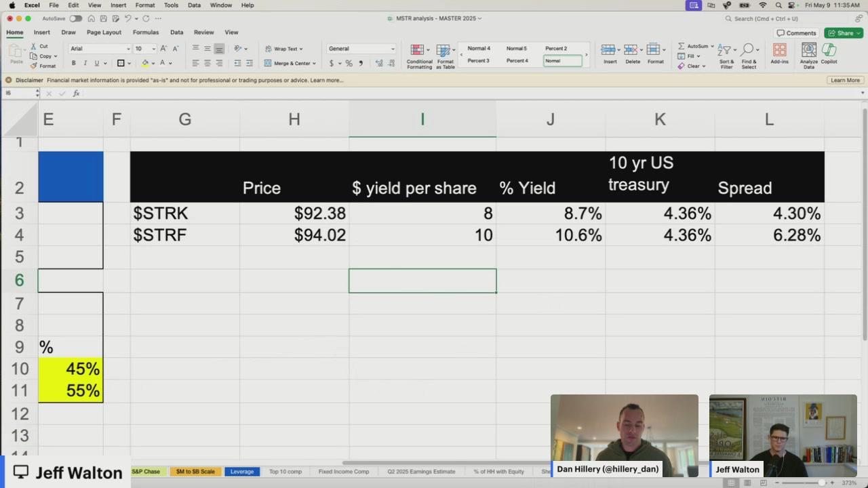
Task: Open the Formulas ribbon tab
Action: (x=146, y=32)
